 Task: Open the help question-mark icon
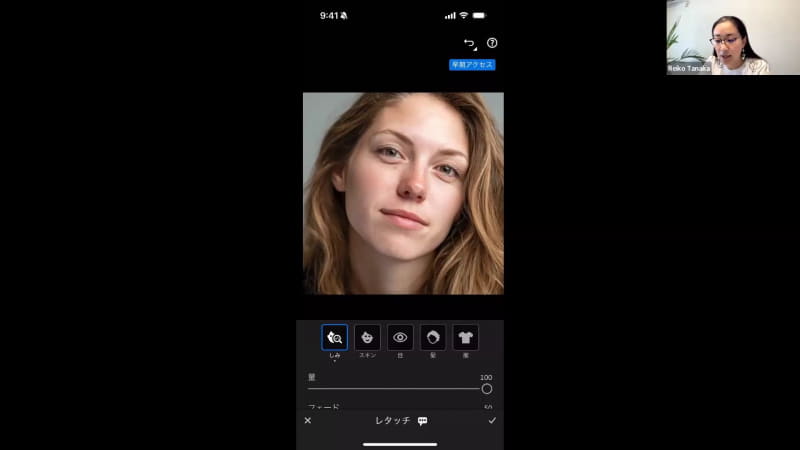[492, 43]
